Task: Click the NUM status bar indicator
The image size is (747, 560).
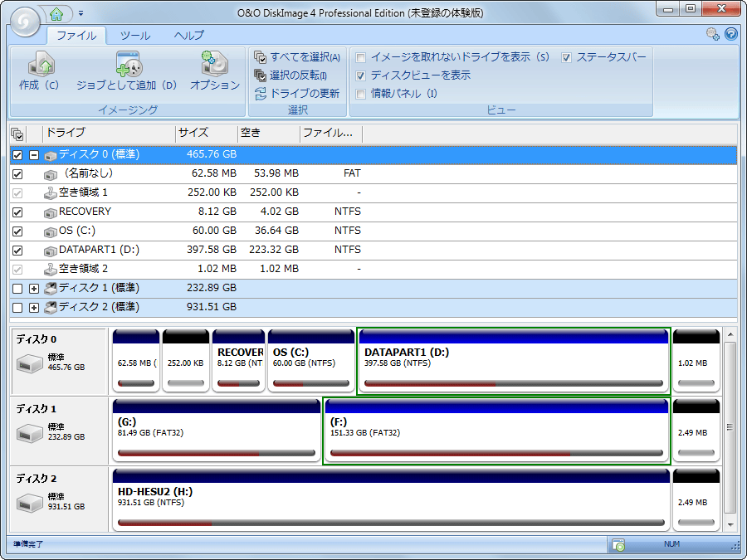Action: tap(671, 543)
